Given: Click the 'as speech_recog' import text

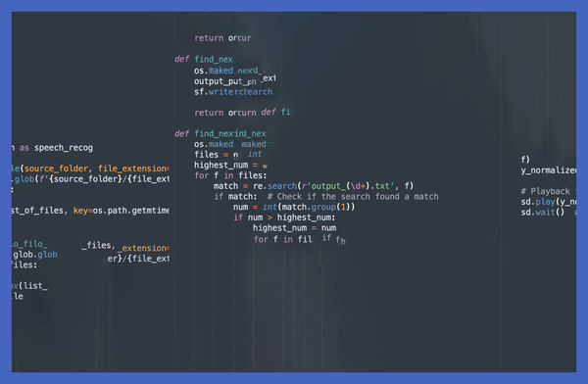Looking at the screenshot, I should (x=56, y=148).
